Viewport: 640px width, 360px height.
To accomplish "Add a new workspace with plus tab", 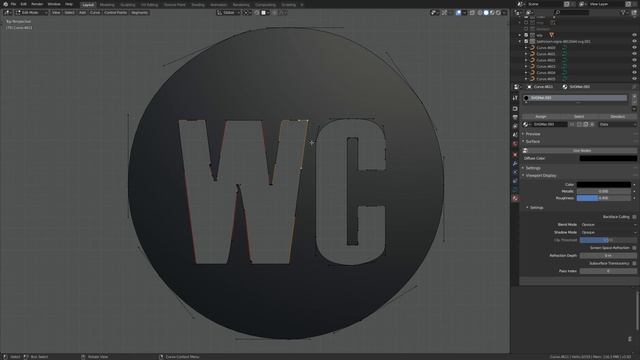I will coord(302,5).
